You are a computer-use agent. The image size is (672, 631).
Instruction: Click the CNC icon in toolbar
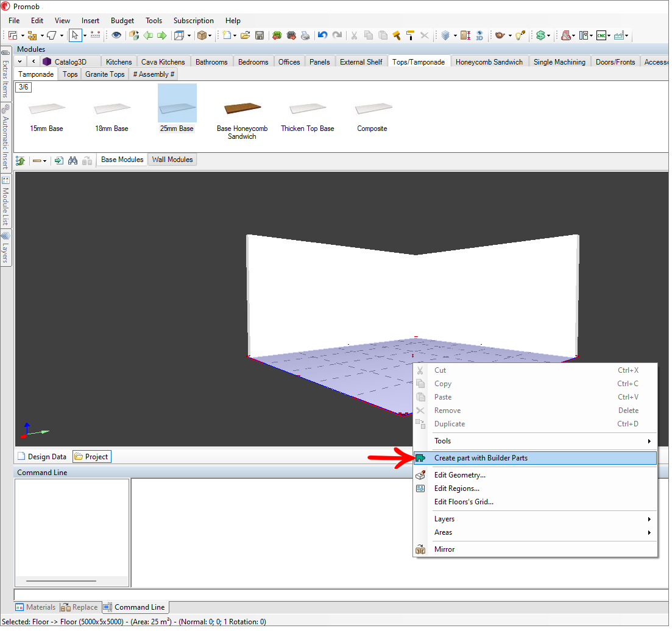(601, 35)
